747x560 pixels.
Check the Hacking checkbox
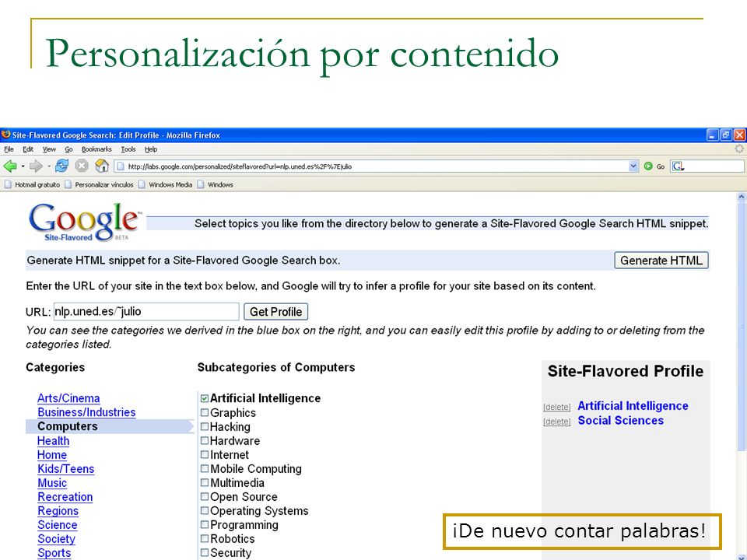(x=205, y=426)
